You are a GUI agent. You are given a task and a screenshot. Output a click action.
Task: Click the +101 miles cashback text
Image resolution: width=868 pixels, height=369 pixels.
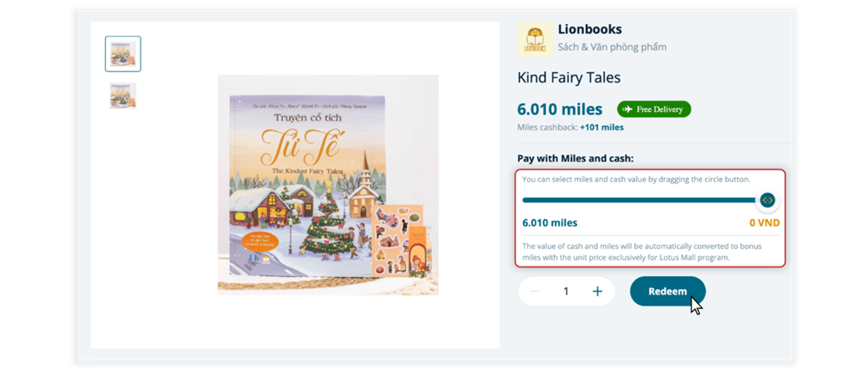tap(602, 128)
